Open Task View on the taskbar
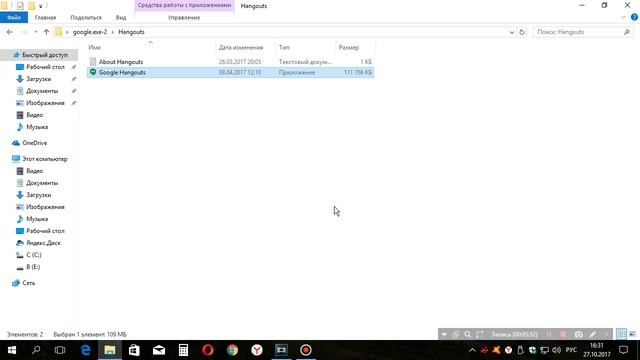The height and width of the screenshot is (360, 640). [x=60, y=350]
